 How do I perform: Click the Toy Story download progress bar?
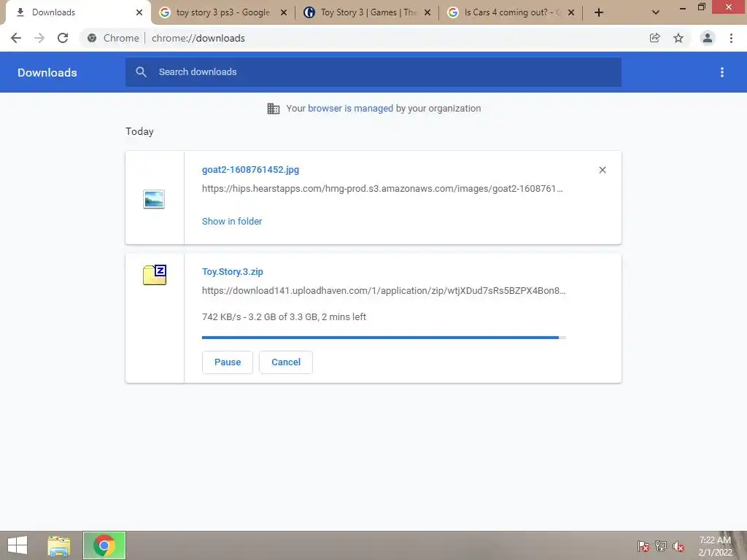(384, 337)
